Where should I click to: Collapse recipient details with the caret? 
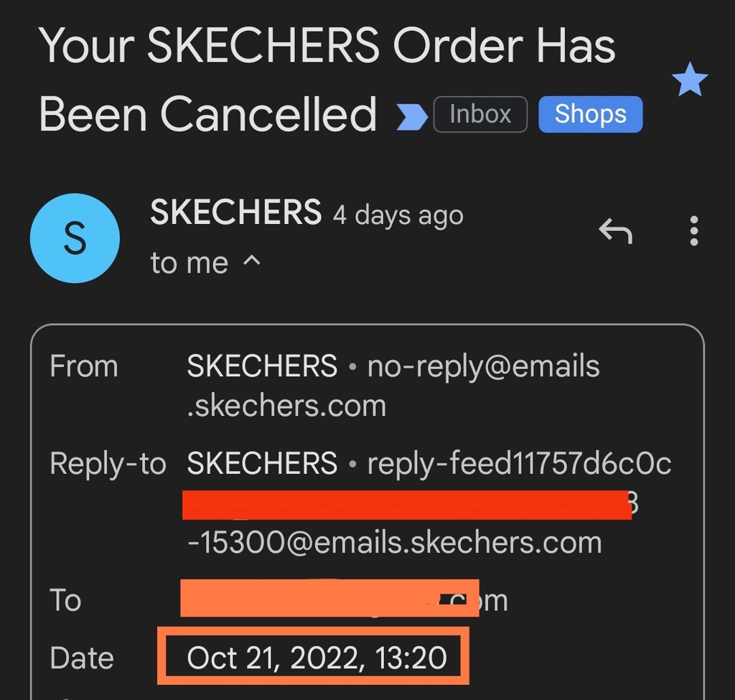tap(251, 261)
